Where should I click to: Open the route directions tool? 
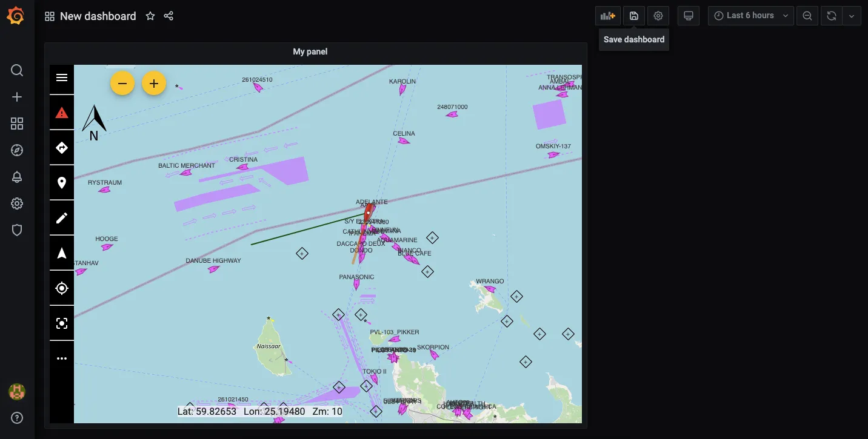pyautogui.click(x=61, y=148)
